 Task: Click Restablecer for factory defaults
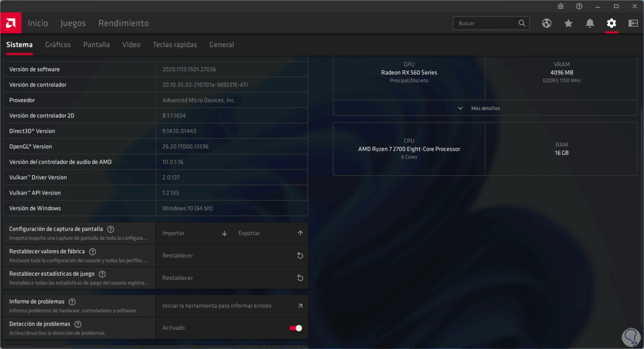click(x=232, y=256)
